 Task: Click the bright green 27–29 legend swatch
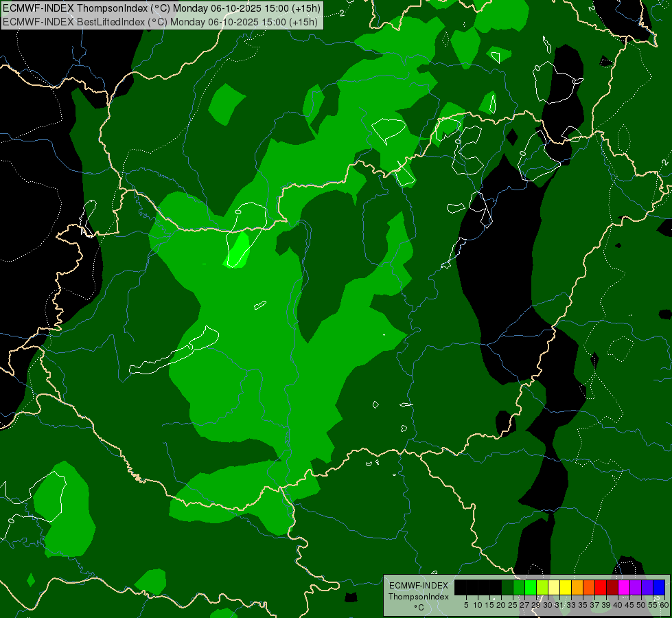pyautogui.click(x=531, y=588)
